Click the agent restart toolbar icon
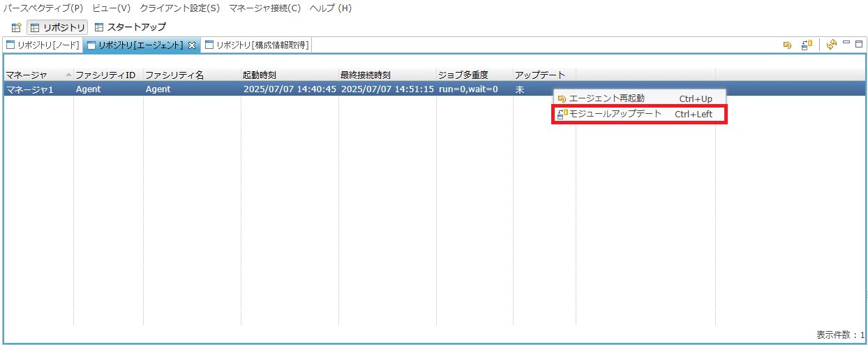 pos(787,45)
